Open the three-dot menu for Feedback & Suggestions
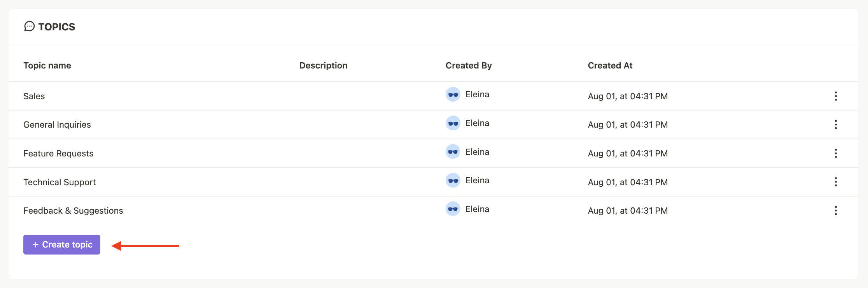This screenshot has width=868, height=288. pos(836,211)
